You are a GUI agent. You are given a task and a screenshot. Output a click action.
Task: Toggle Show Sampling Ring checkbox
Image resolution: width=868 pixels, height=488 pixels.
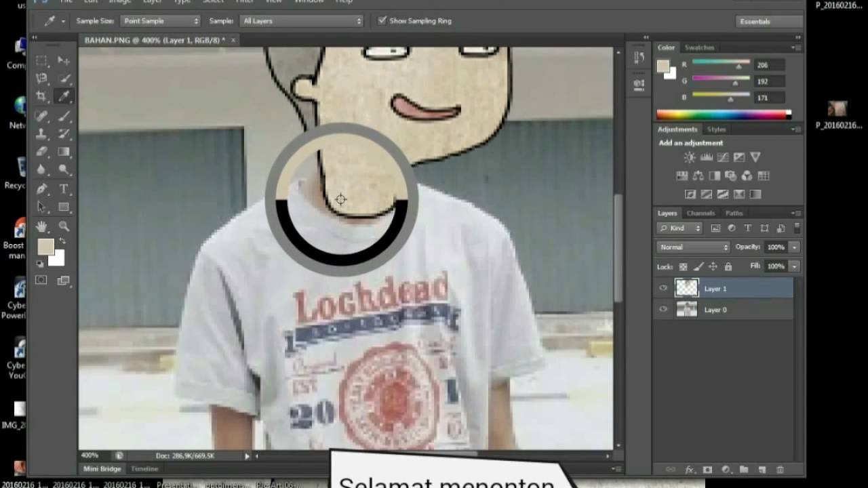coord(382,20)
